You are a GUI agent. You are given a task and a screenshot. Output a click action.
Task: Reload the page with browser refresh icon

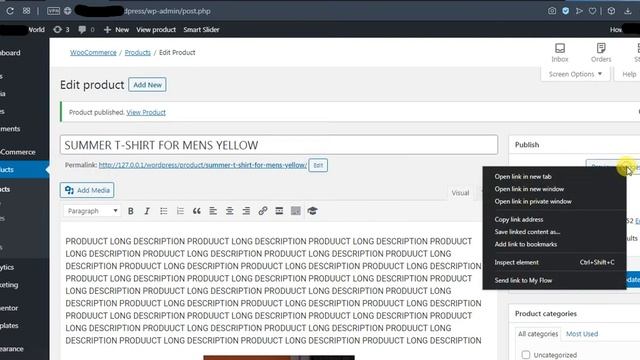tap(10, 11)
